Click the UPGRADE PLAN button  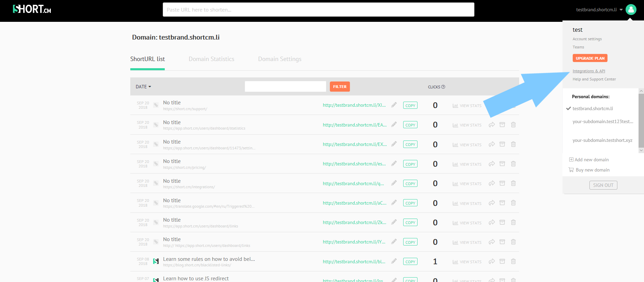point(590,58)
